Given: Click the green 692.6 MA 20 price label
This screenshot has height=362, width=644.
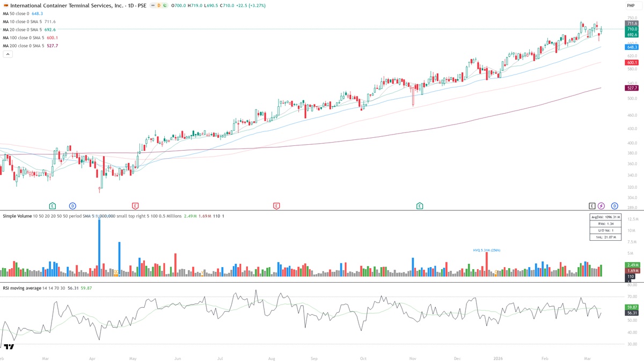Looking at the screenshot, I should (x=632, y=34).
